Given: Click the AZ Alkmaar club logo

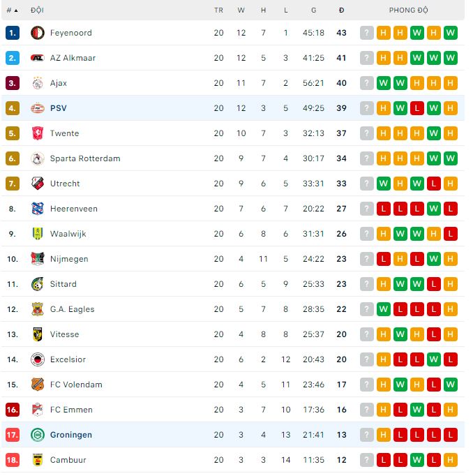Looking at the screenshot, I should pyautogui.click(x=38, y=58).
